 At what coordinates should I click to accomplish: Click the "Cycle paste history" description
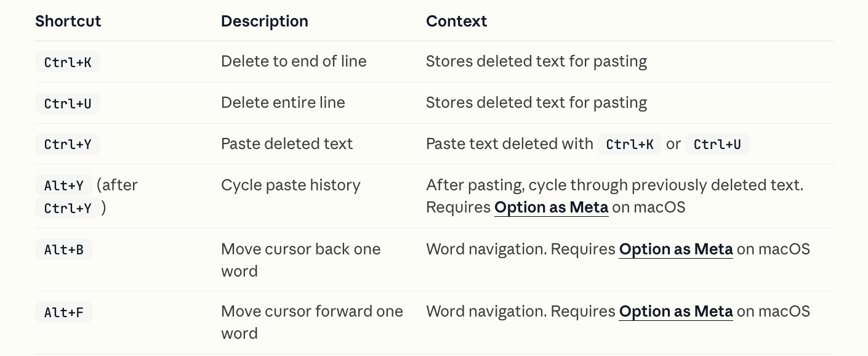(x=291, y=185)
